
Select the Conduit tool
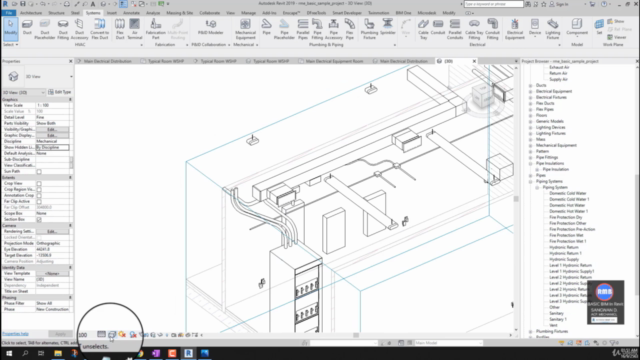438,27
